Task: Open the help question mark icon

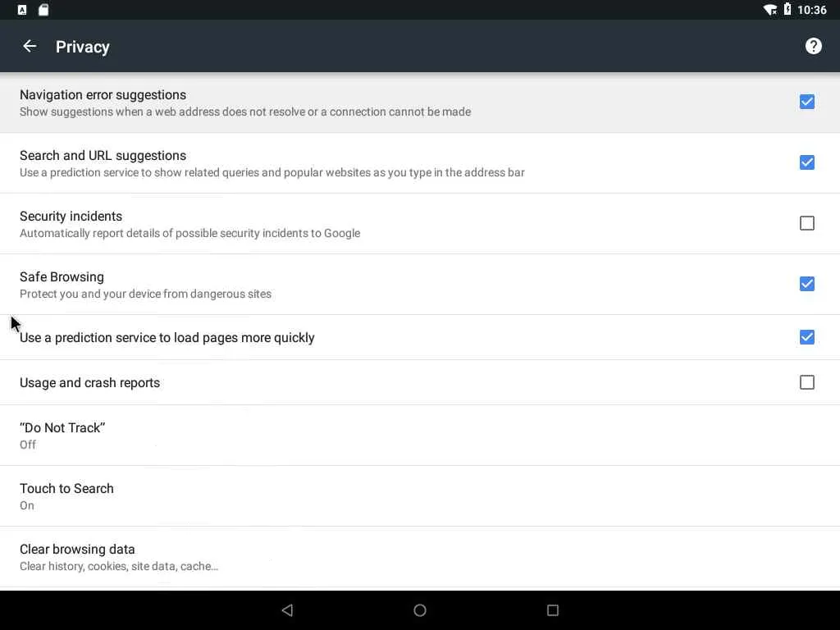Action: pyautogui.click(x=813, y=46)
